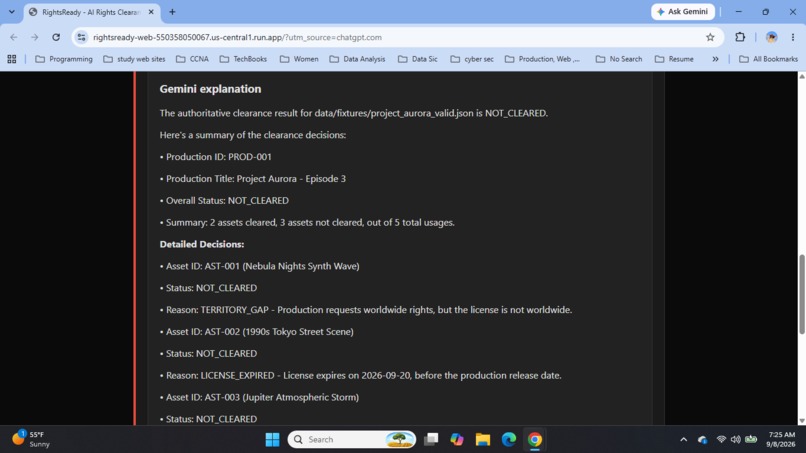Open the CCNA bookmark folder
Screen dimensions: 806x453
pos(192,59)
